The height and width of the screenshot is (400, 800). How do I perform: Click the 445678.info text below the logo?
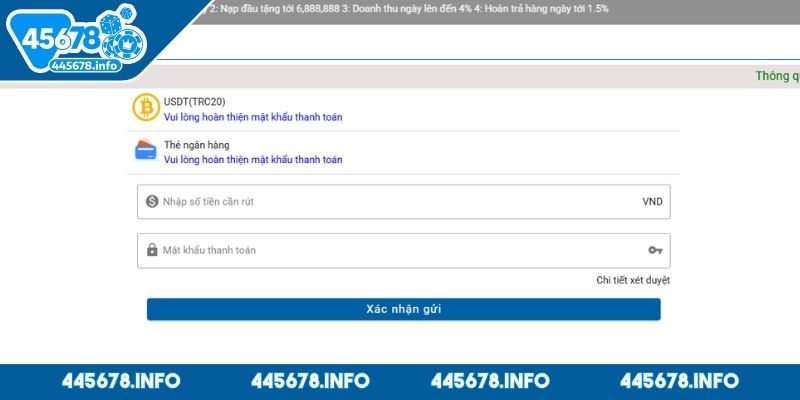pos(86,65)
